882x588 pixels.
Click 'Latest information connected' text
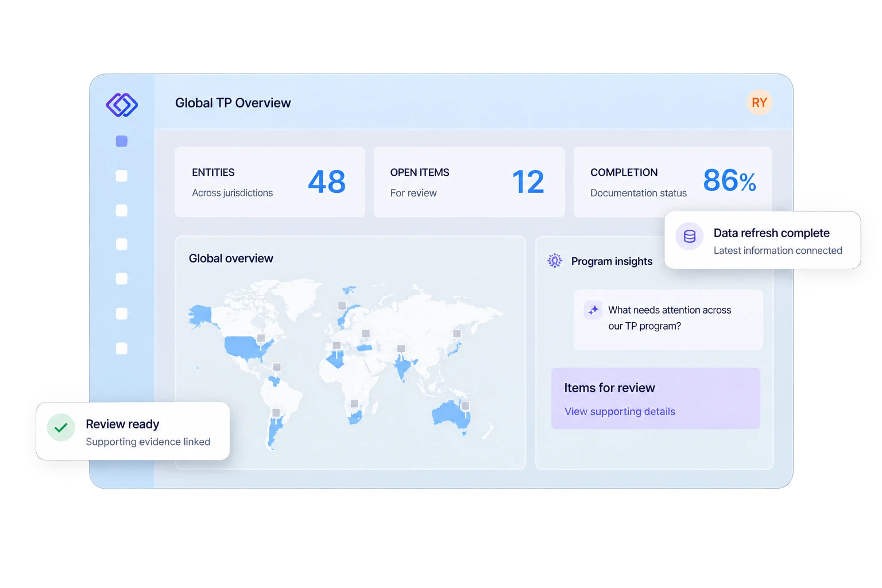coord(778,250)
